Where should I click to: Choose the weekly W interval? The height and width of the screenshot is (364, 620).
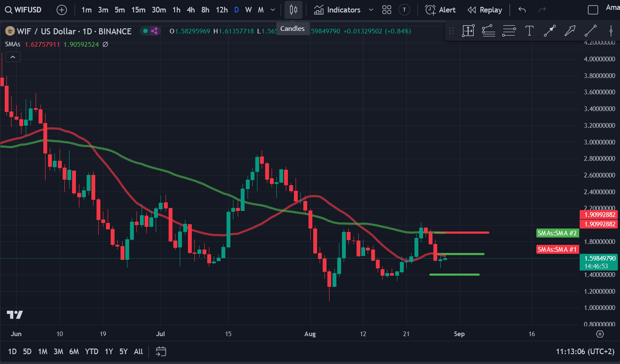tap(248, 10)
